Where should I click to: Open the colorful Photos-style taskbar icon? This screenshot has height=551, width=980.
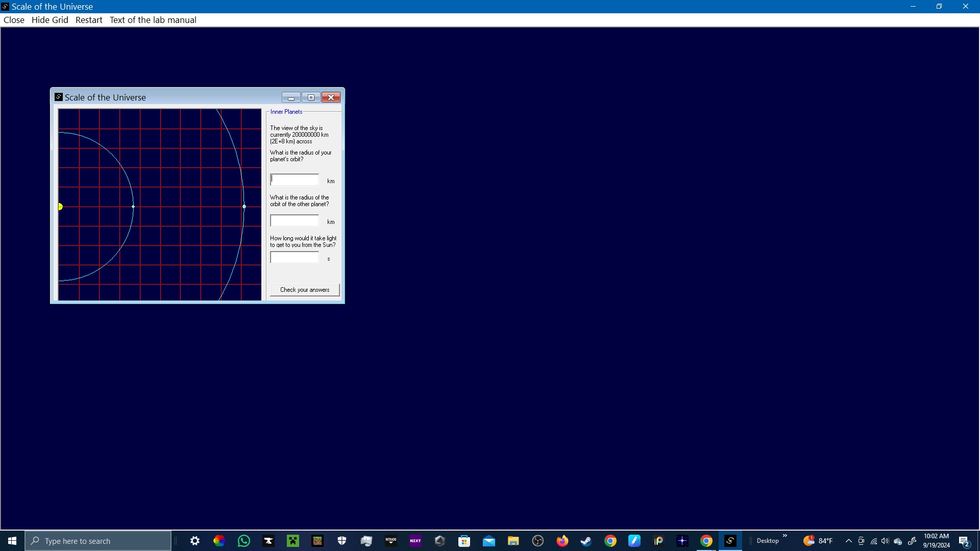click(219, 541)
